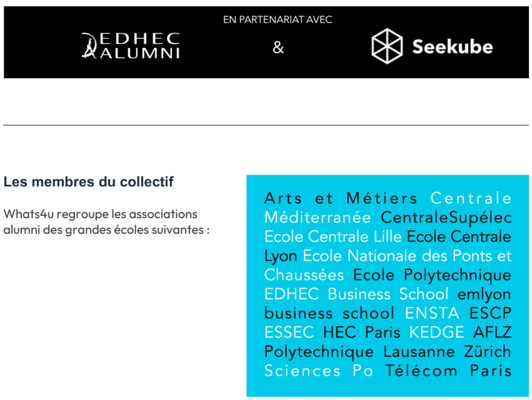Viewport: 532px width, 400px height.
Task: Click the 'Les membres du collectif' heading
Action: point(89,182)
